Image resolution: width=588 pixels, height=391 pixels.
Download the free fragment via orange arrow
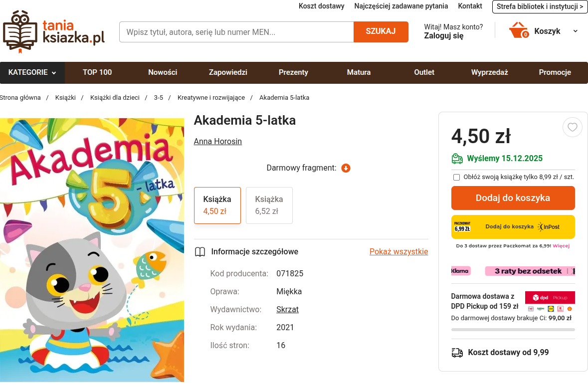coord(346,168)
